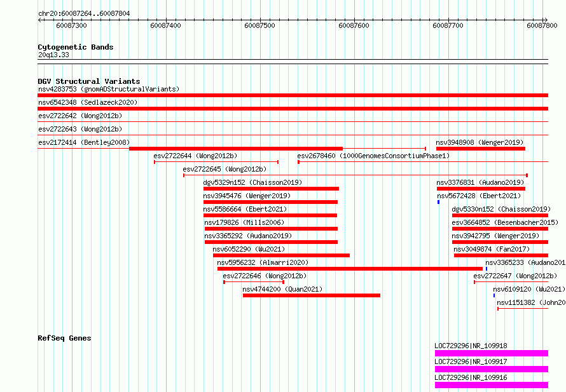Click the red bar under nsv4744200

312,295
